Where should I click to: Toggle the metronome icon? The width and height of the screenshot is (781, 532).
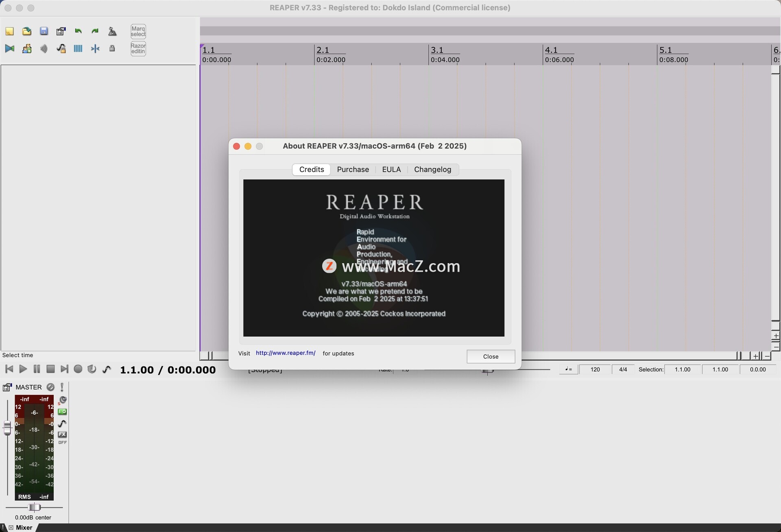point(112,31)
